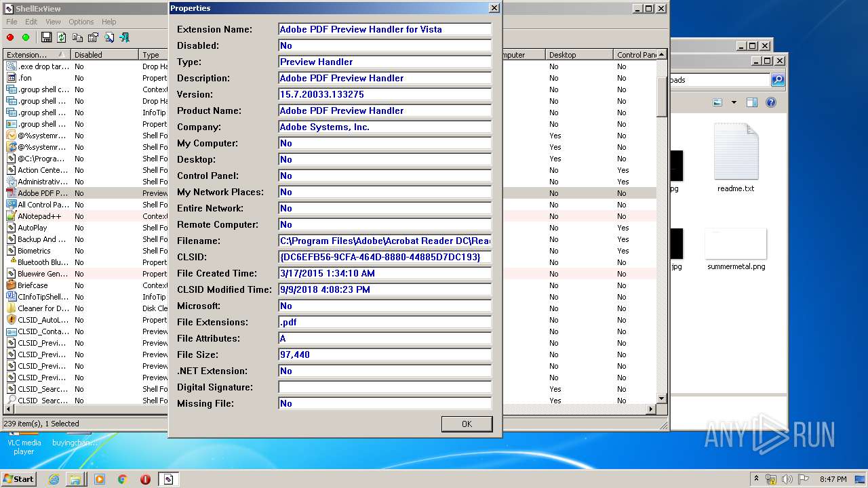Click OK to close the Properties dialog
868x488 pixels.
467,424
